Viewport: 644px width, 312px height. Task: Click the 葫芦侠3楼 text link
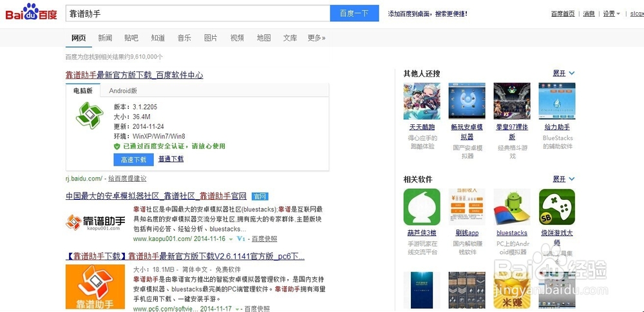[422, 233]
